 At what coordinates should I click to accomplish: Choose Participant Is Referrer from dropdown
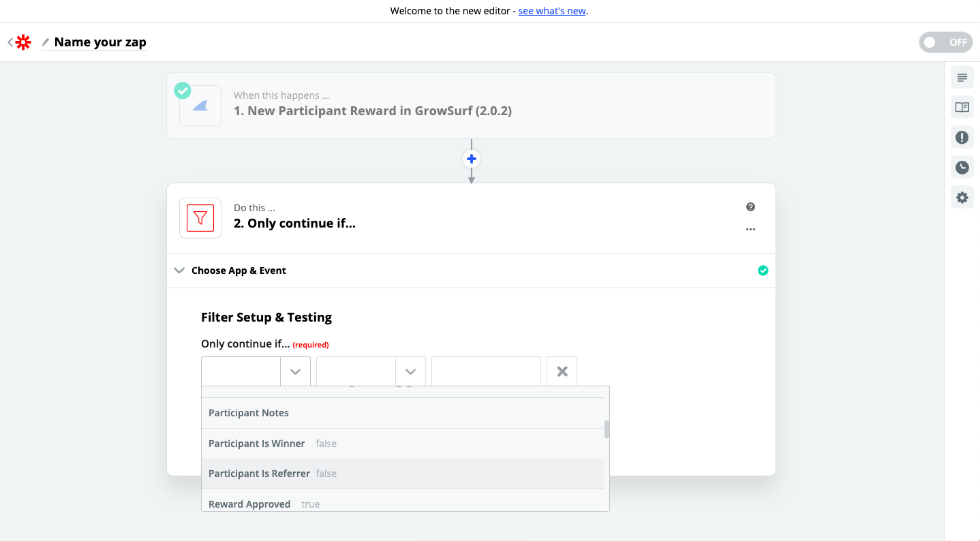click(403, 474)
